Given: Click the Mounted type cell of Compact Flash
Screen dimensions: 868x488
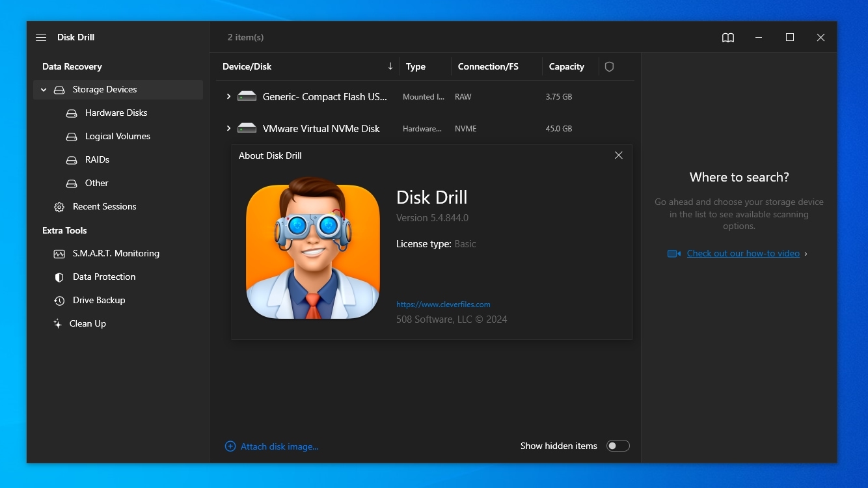Looking at the screenshot, I should pos(424,97).
